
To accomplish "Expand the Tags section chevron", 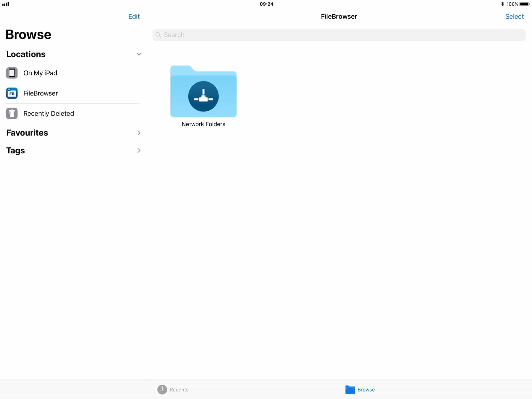I will coord(139,150).
